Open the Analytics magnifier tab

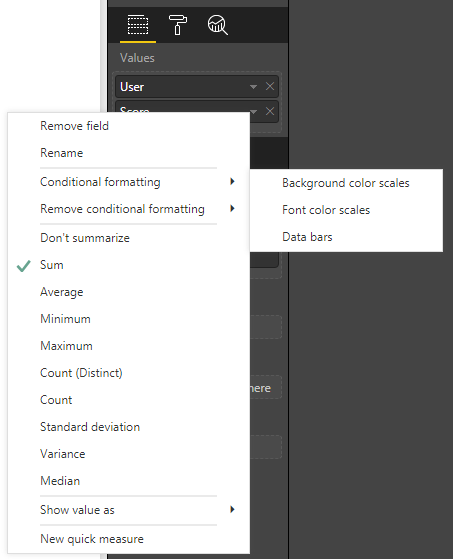click(217, 25)
